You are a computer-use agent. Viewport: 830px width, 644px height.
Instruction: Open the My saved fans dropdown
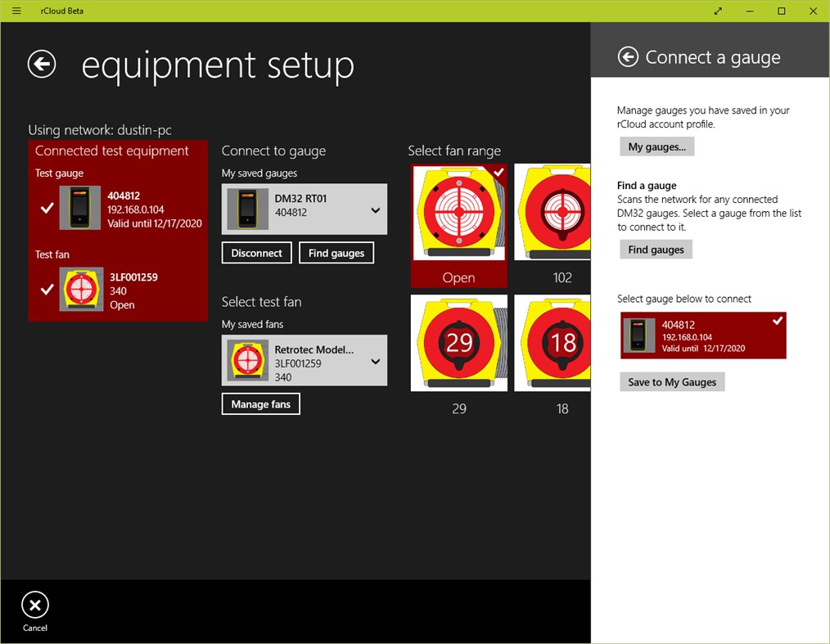click(x=304, y=360)
